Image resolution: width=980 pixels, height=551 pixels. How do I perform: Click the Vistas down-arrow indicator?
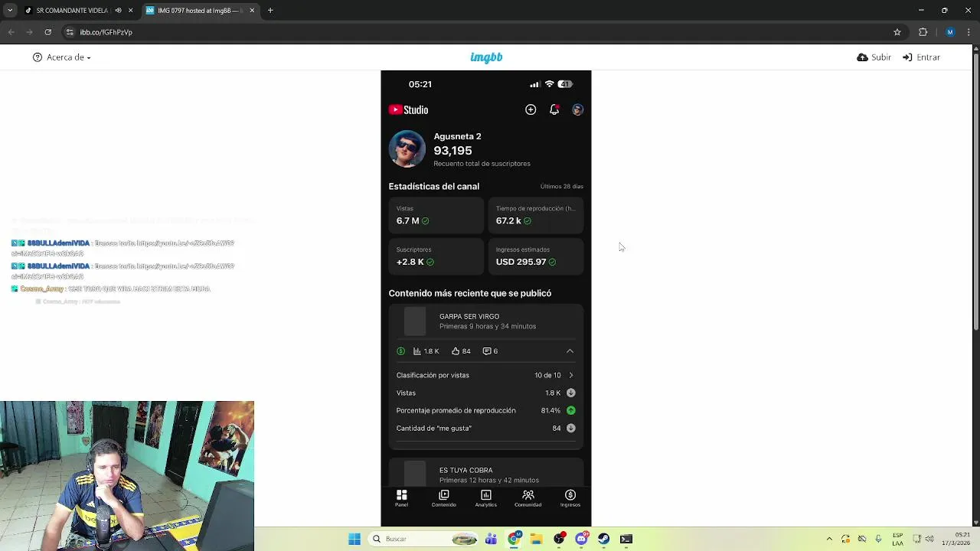[570, 393]
